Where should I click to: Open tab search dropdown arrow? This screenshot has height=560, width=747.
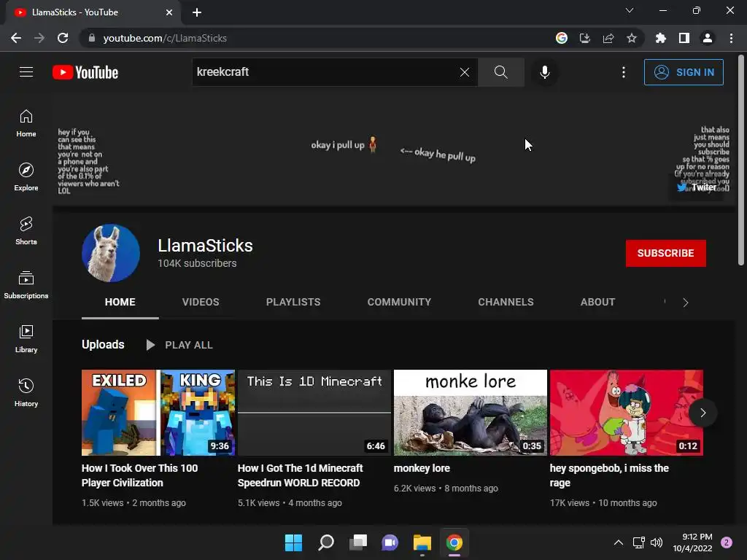pos(630,10)
